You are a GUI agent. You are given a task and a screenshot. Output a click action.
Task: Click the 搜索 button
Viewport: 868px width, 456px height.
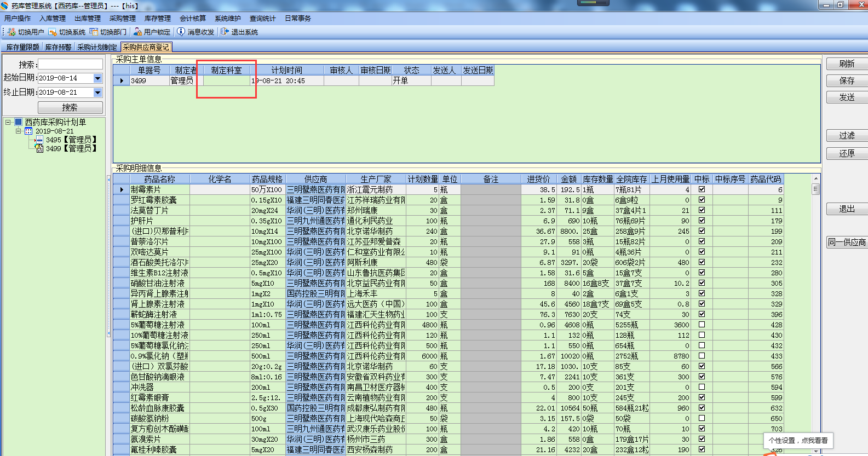(70, 107)
